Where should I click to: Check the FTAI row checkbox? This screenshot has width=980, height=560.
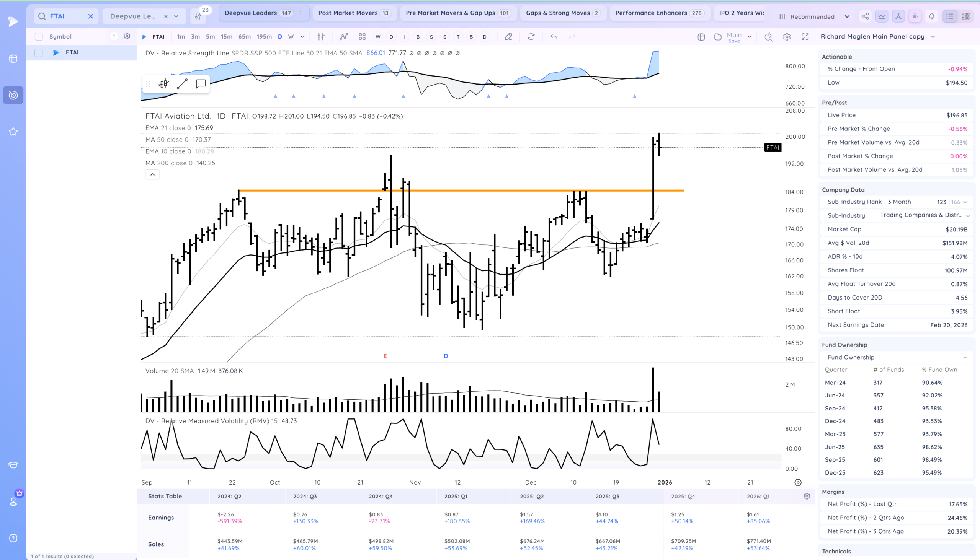click(x=39, y=53)
